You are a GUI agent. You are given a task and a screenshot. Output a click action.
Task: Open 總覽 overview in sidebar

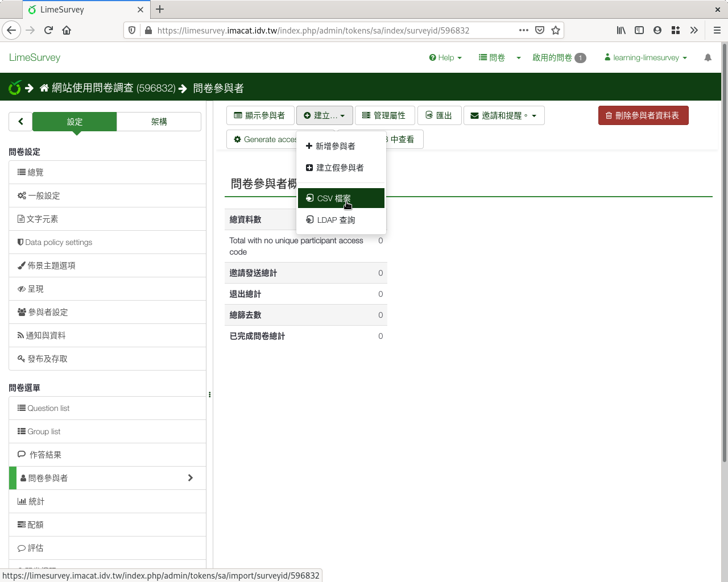[x=107, y=172]
